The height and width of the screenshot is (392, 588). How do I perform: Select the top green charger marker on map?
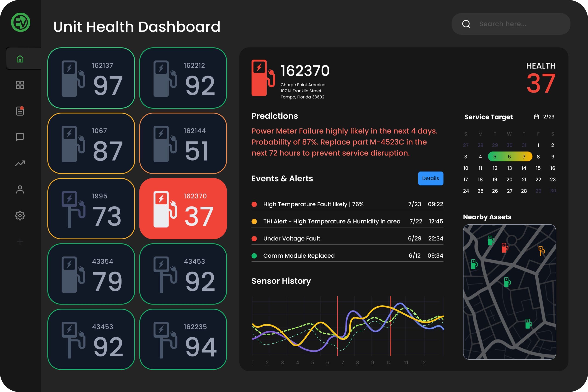pyautogui.click(x=491, y=240)
